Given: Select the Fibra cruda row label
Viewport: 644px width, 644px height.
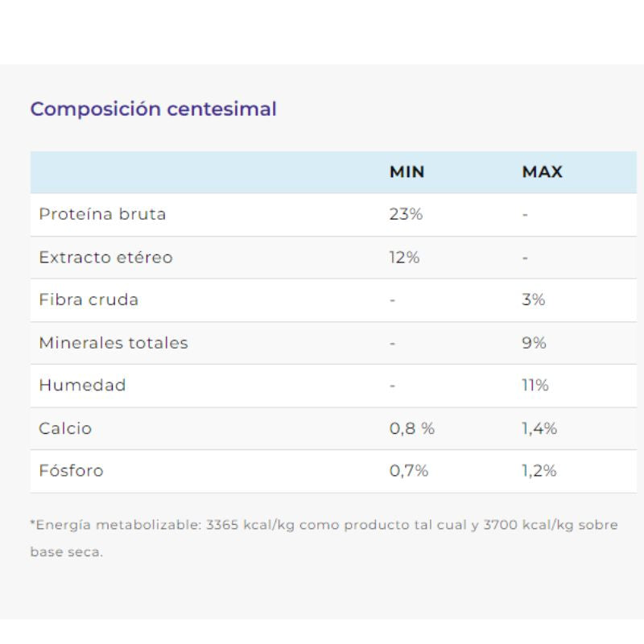Looking at the screenshot, I should (89, 300).
